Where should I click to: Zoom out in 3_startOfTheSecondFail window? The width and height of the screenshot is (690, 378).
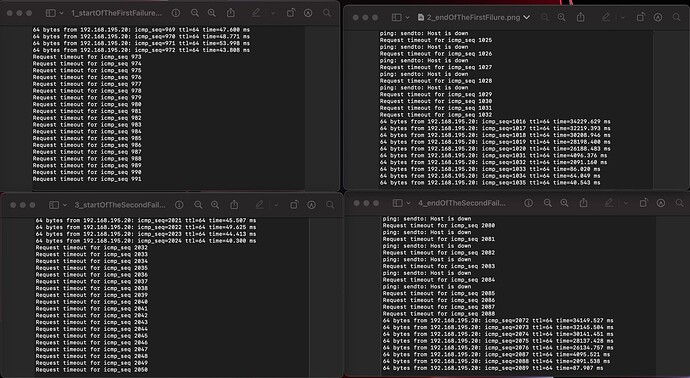(x=198, y=205)
